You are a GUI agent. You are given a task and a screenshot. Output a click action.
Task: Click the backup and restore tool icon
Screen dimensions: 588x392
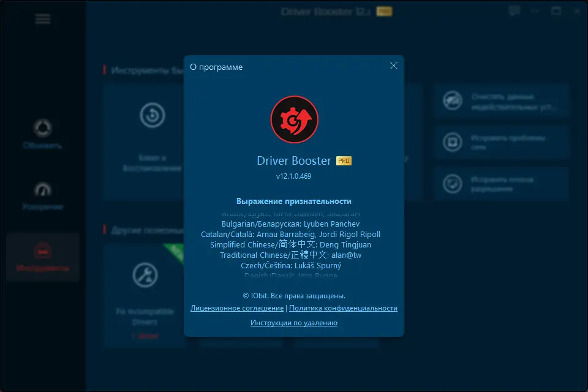coord(153,115)
